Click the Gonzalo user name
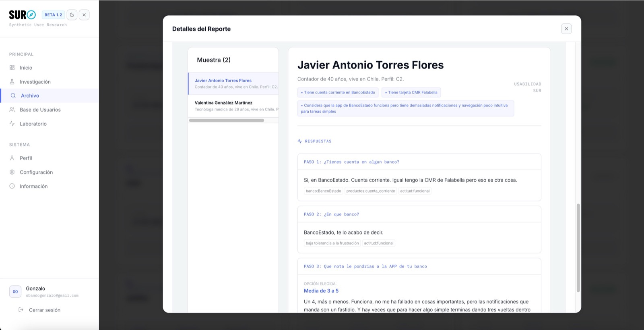The width and height of the screenshot is (644, 330). pos(35,288)
